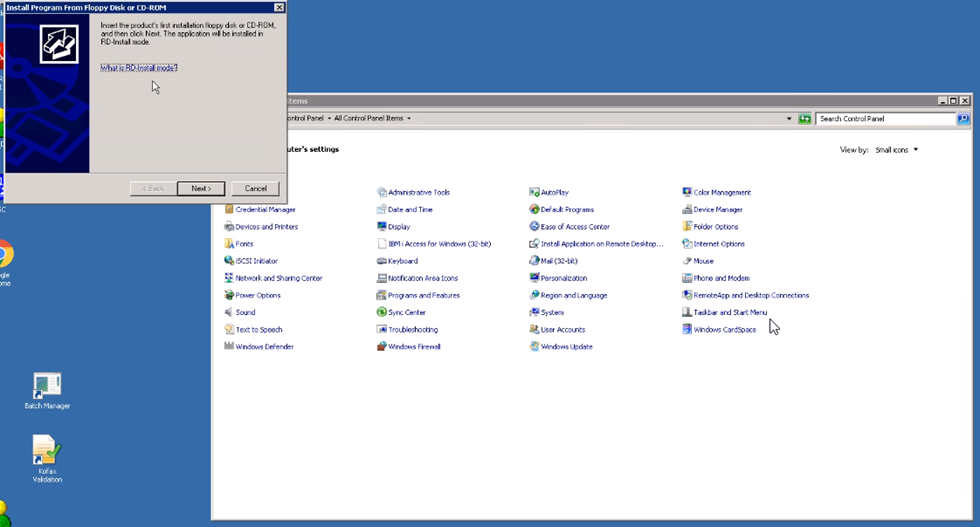Open Kofax Validation desktop shortcut
This screenshot has width=980, height=527.
pyautogui.click(x=47, y=451)
